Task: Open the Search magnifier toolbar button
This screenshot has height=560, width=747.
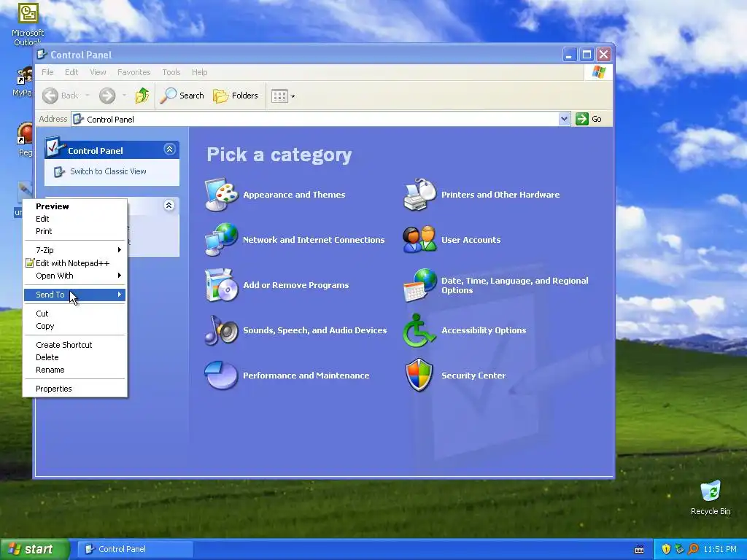Action: [x=182, y=96]
